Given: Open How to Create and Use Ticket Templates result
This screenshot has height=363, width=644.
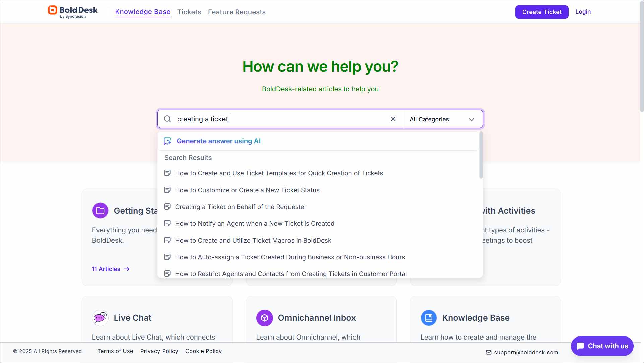Looking at the screenshot, I should [279, 173].
